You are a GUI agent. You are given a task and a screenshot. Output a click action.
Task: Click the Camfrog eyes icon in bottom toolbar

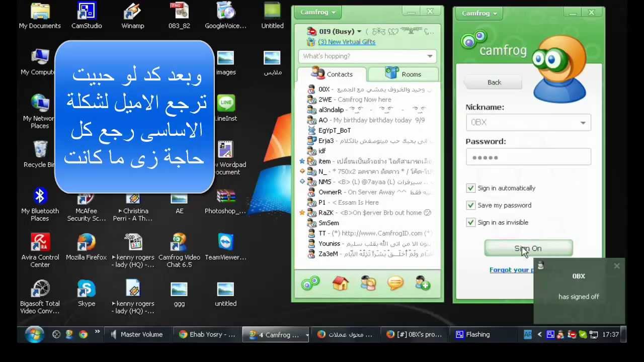[x=310, y=284]
